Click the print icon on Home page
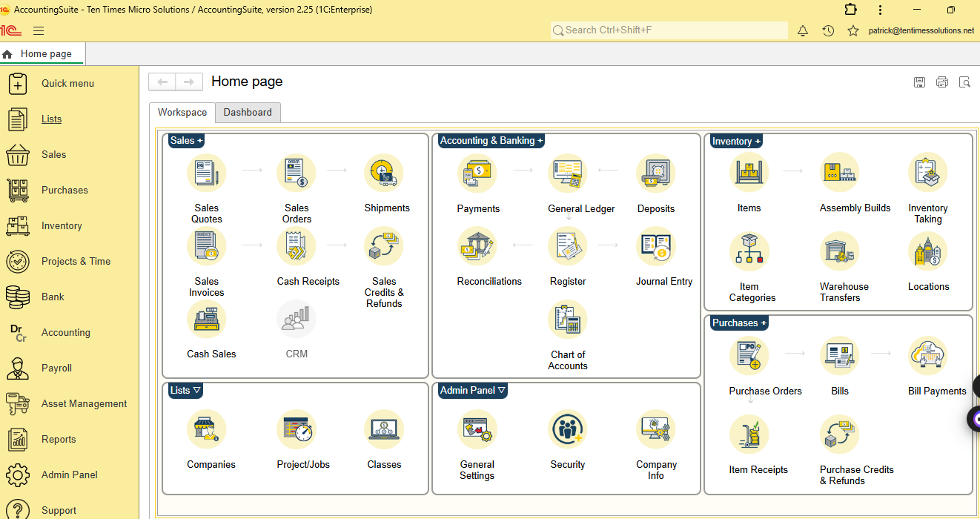980x519 pixels. pyautogui.click(x=941, y=82)
